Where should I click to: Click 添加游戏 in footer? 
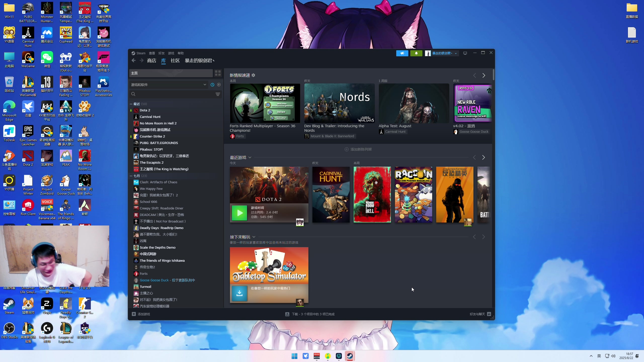[x=144, y=314]
